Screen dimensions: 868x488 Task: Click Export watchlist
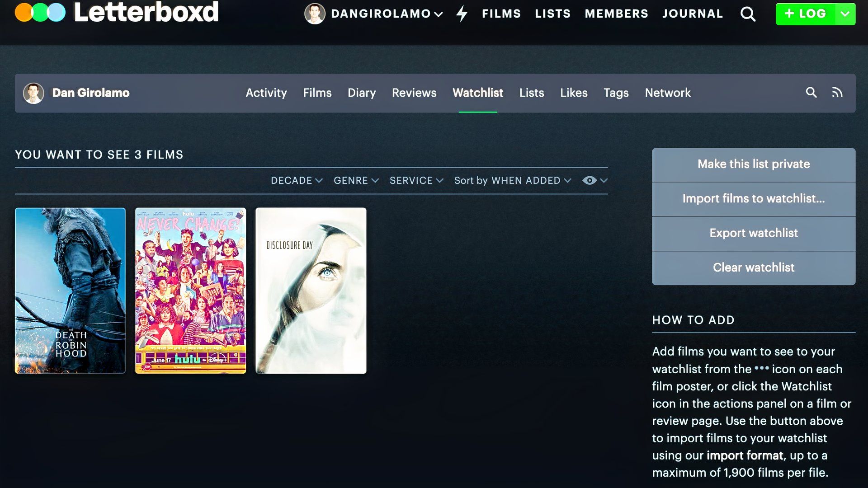tap(754, 233)
